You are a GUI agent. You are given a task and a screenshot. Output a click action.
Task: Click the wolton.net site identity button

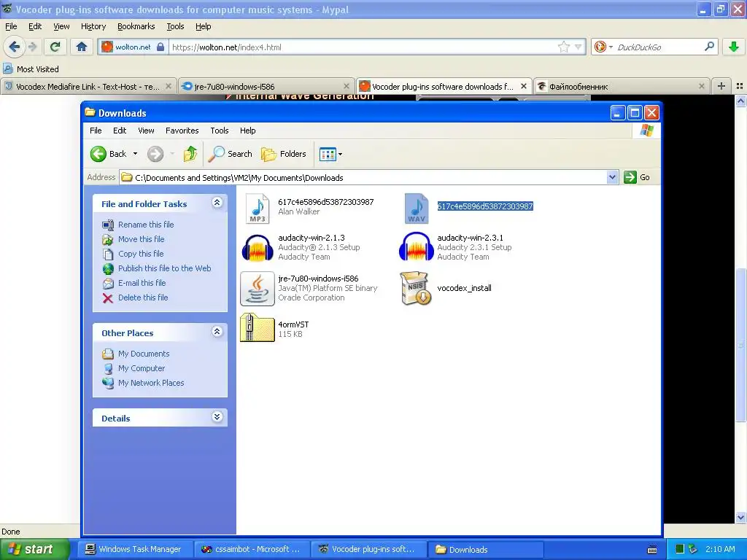[133, 47]
